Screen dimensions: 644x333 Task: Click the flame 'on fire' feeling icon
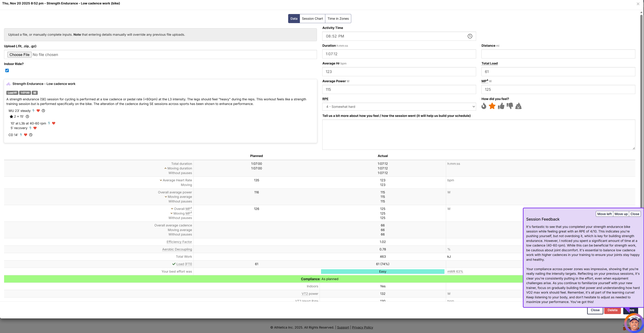(x=484, y=106)
